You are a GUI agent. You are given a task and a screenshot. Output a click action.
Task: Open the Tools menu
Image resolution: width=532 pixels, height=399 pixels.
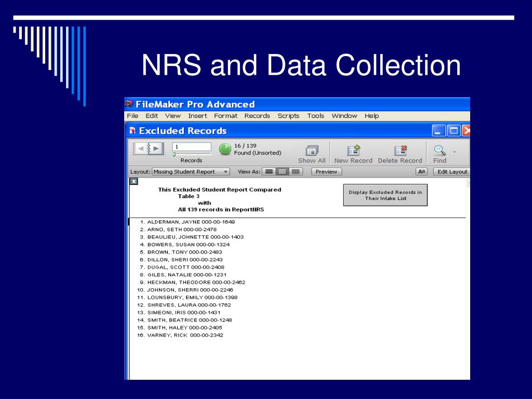click(315, 116)
